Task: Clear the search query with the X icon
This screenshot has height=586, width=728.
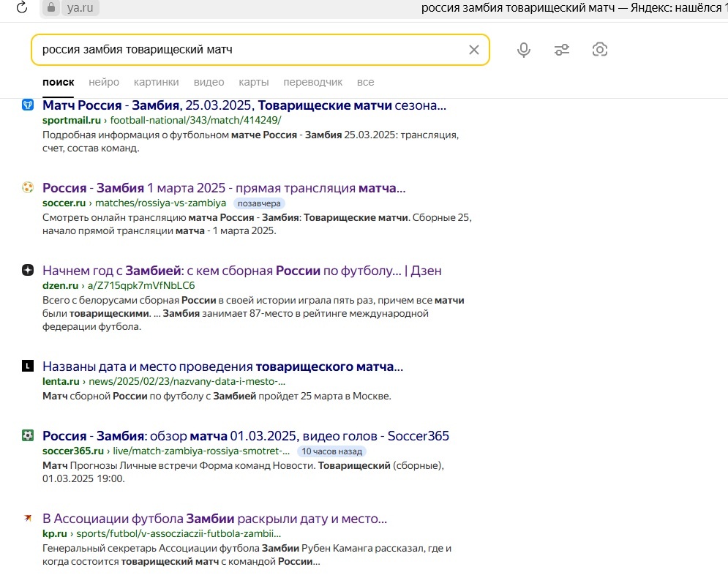Action: pyautogui.click(x=473, y=50)
